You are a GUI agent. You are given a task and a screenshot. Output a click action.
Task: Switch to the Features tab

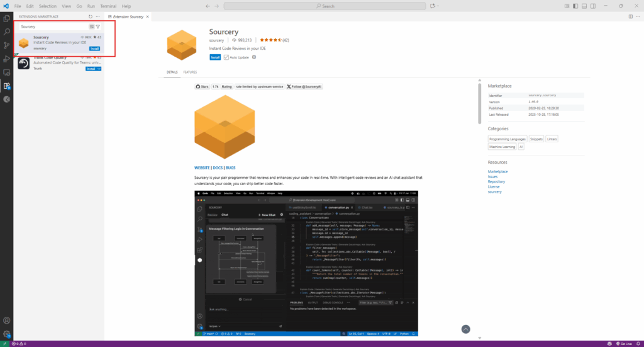coord(190,72)
